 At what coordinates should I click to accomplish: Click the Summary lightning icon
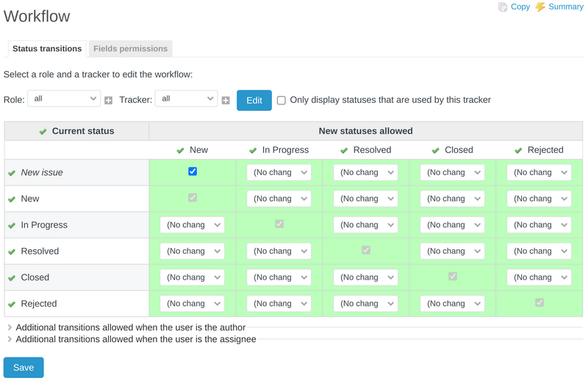pyautogui.click(x=540, y=7)
